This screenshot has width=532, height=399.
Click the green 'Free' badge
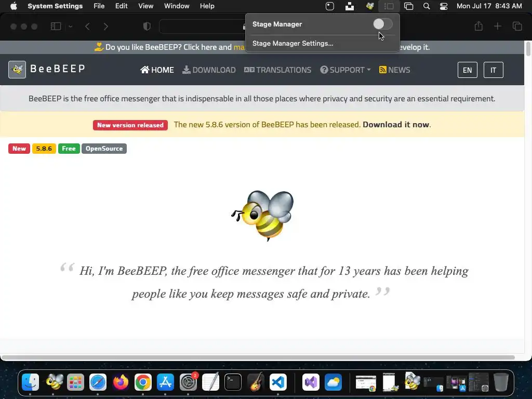(69, 149)
